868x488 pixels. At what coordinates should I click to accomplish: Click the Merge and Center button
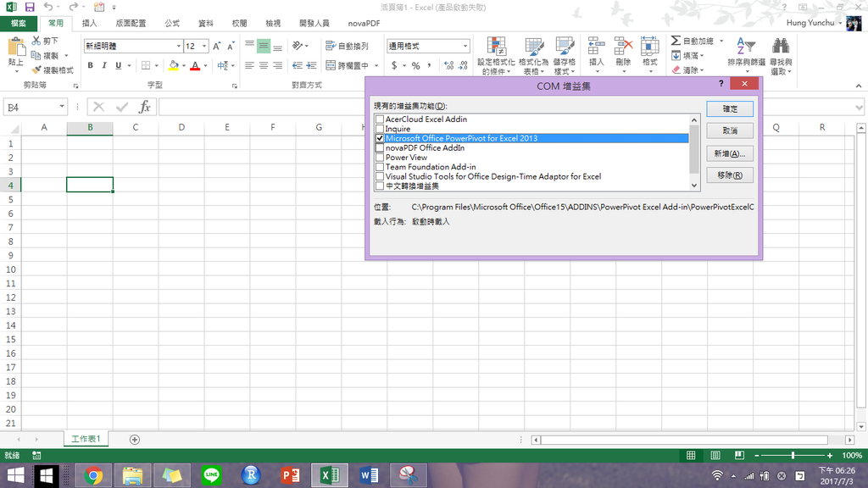point(347,65)
